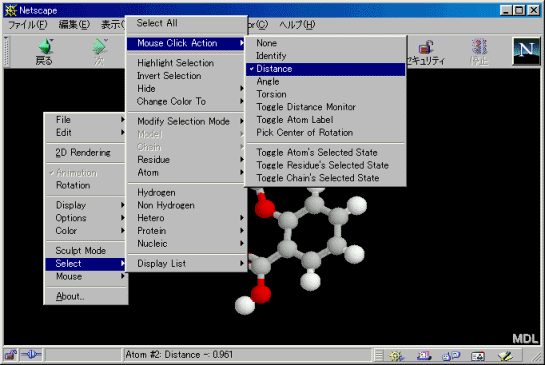Choose Invert Selection
545x365 pixels.
click(x=186, y=76)
